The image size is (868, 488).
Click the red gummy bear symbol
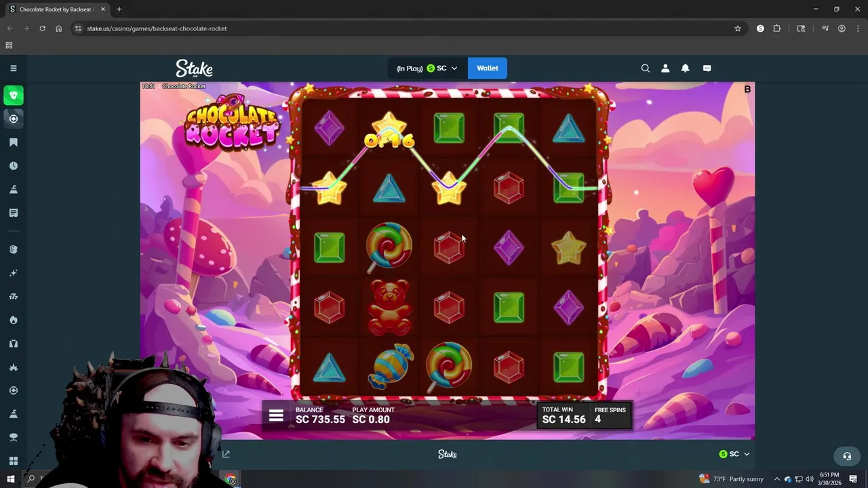click(x=389, y=307)
